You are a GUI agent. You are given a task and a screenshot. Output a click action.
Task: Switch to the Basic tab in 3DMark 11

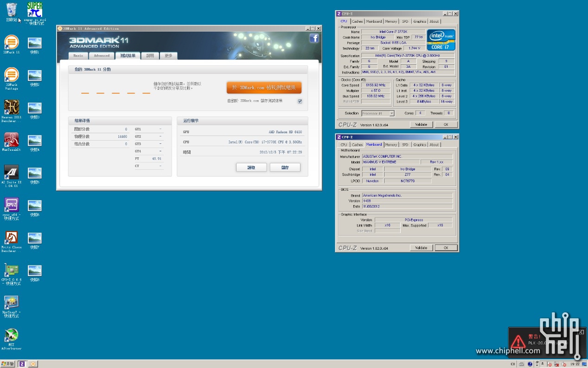point(78,56)
